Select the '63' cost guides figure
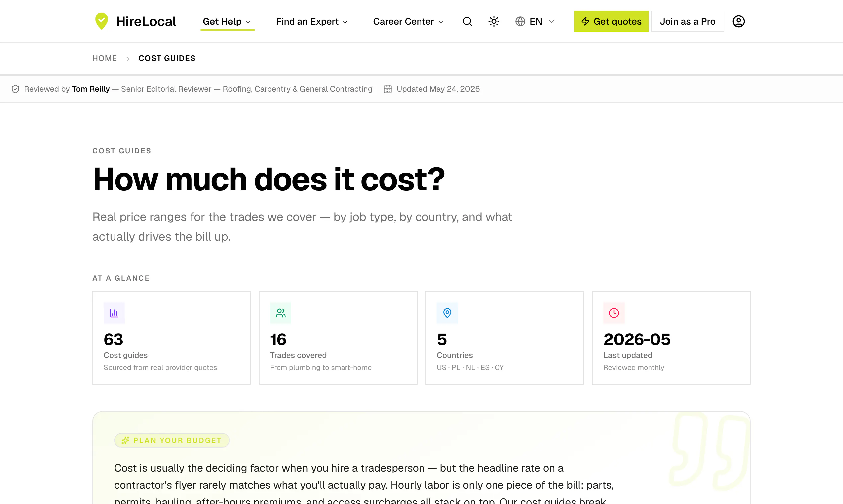The width and height of the screenshot is (843, 504). click(x=114, y=339)
